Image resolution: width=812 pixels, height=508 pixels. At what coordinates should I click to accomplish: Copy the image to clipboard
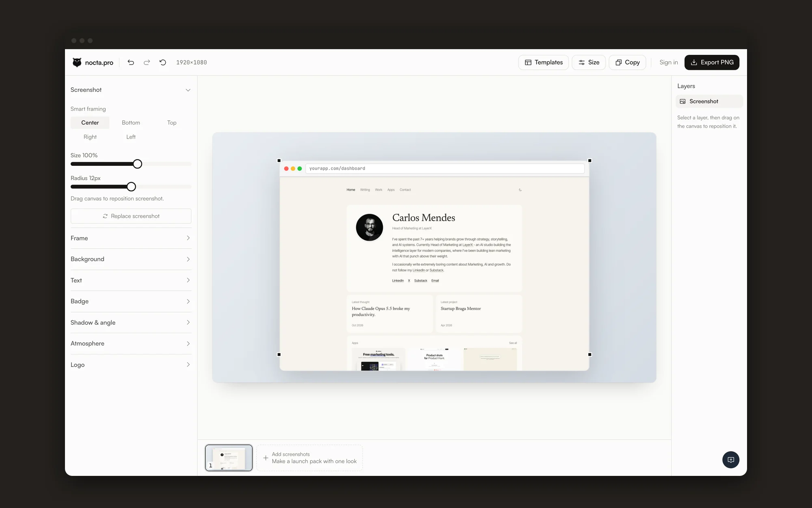click(x=627, y=62)
